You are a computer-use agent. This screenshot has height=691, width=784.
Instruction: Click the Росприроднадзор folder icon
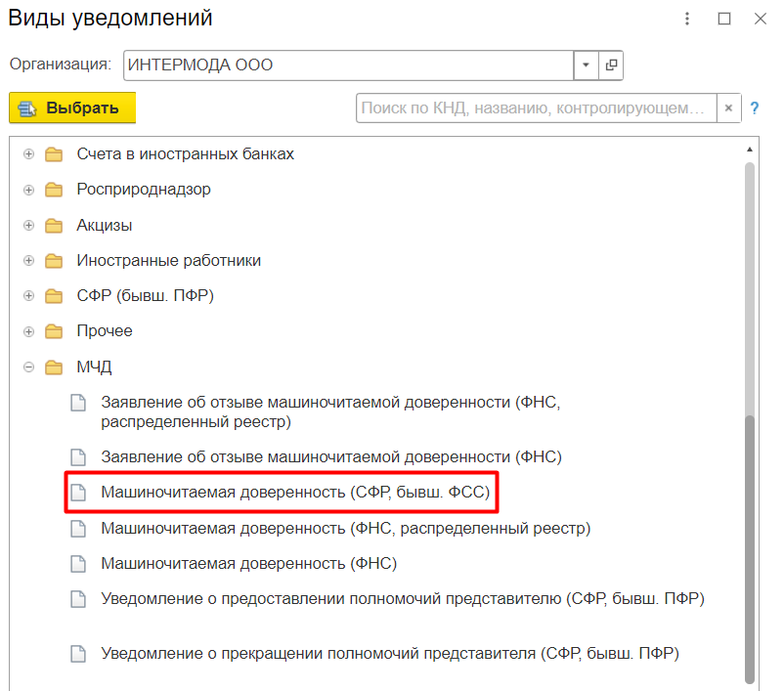tap(54, 190)
